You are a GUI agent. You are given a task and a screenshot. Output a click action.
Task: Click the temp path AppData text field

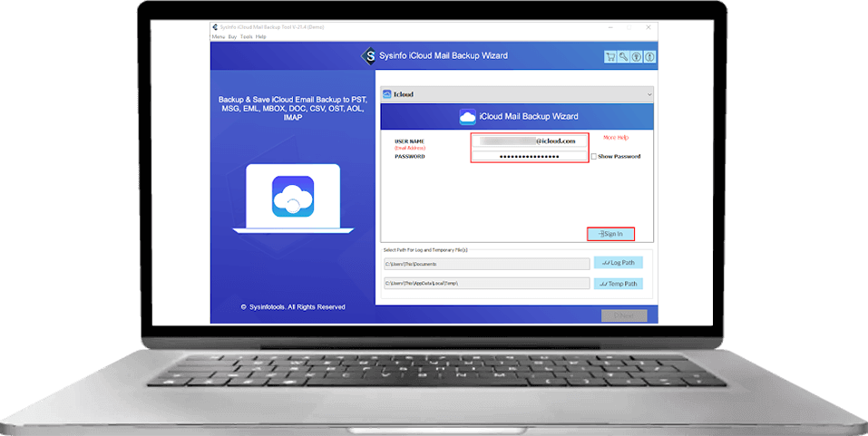coord(486,284)
